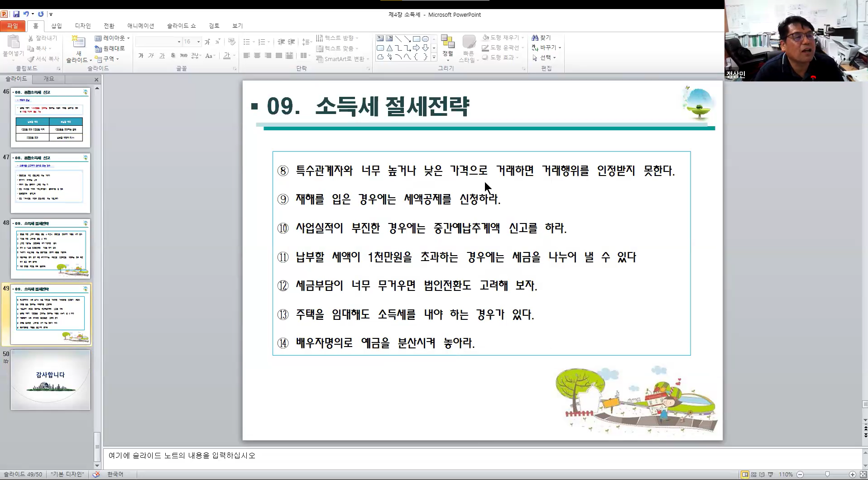
Task: Start slideshow from status bar icon
Action: point(771,475)
